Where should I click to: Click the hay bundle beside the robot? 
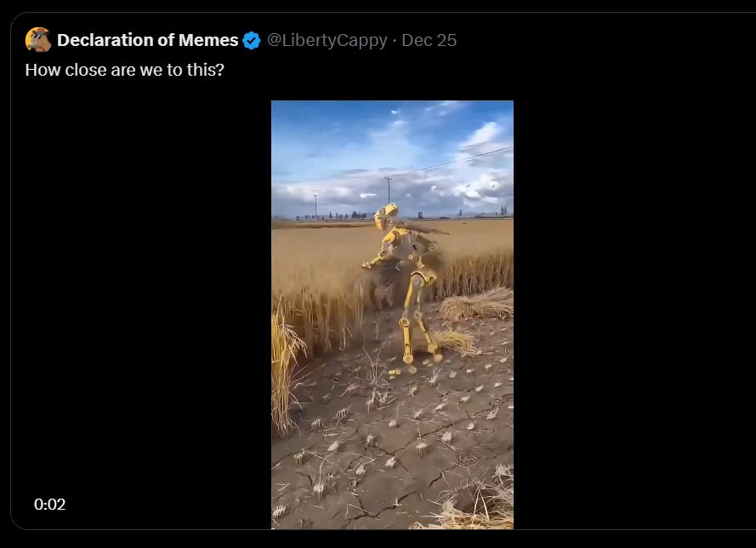477,304
